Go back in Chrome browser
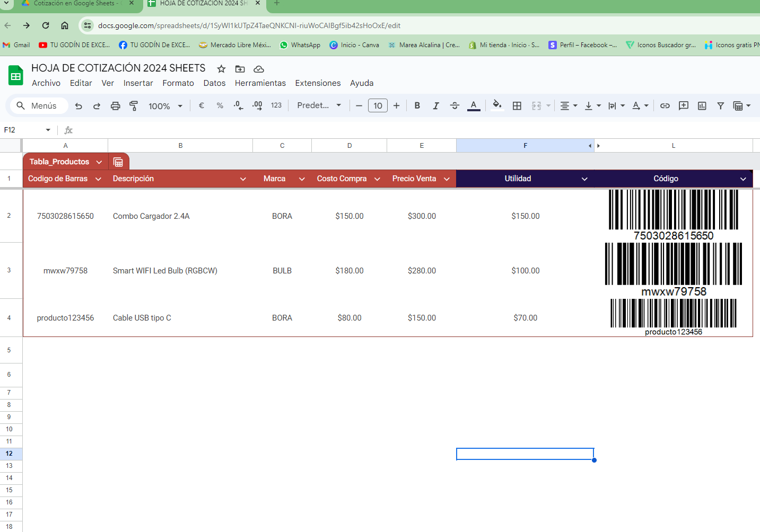This screenshot has width=760, height=532. point(7,25)
